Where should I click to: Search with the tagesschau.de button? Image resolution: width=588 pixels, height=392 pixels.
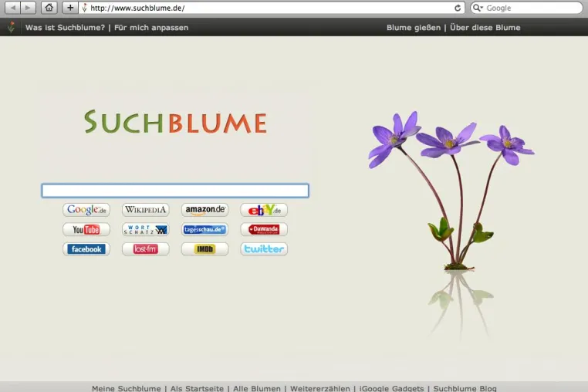(204, 229)
